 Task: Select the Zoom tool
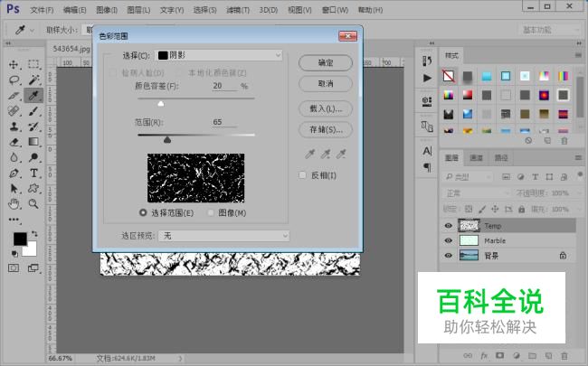33,204
